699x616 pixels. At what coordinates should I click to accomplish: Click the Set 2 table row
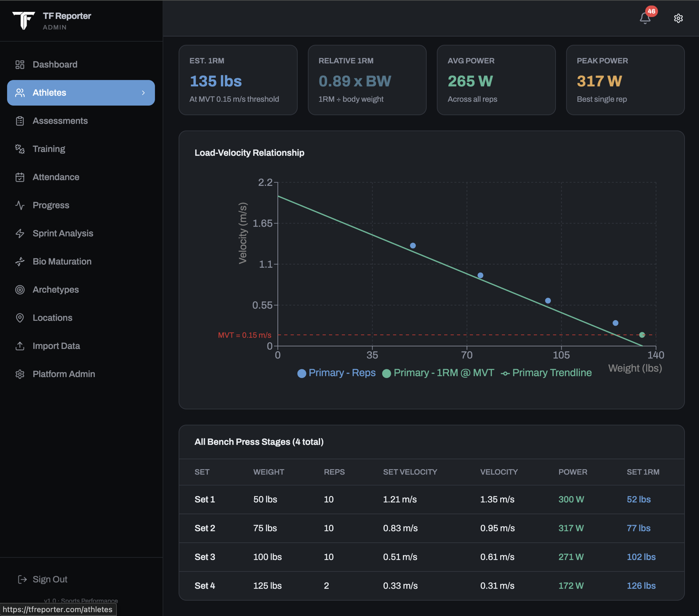pos(432,528)
